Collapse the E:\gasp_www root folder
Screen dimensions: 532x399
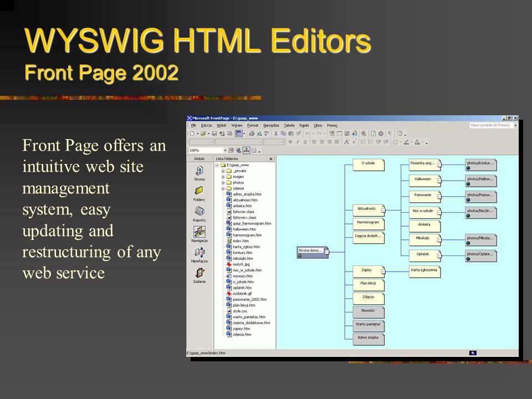coord(217,165)
